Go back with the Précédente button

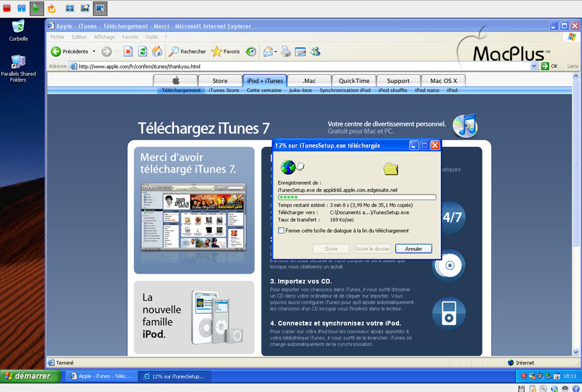coord(70,52)
